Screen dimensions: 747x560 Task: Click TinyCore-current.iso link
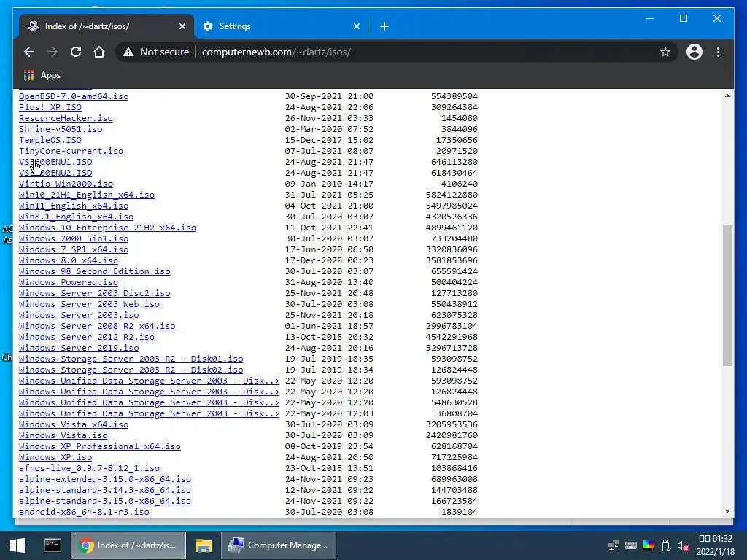[x=71, y=151]
